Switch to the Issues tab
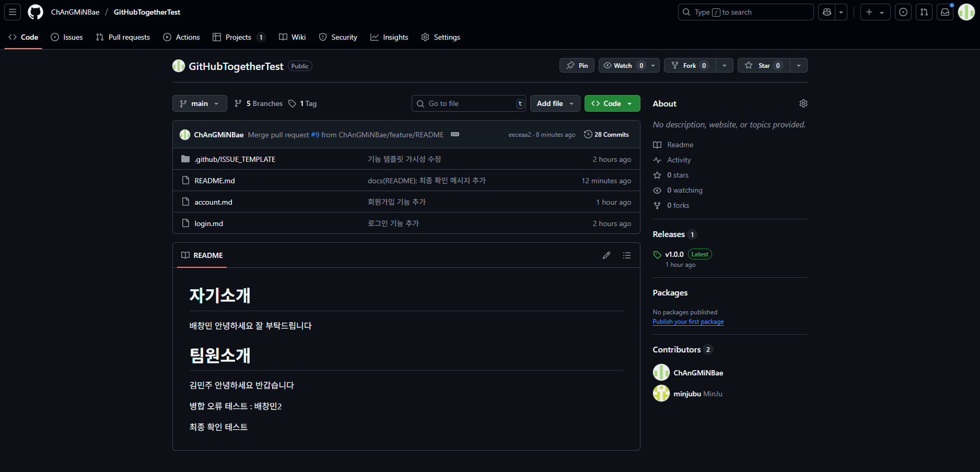This screenshot has width=980, height=472. [67, 37]
